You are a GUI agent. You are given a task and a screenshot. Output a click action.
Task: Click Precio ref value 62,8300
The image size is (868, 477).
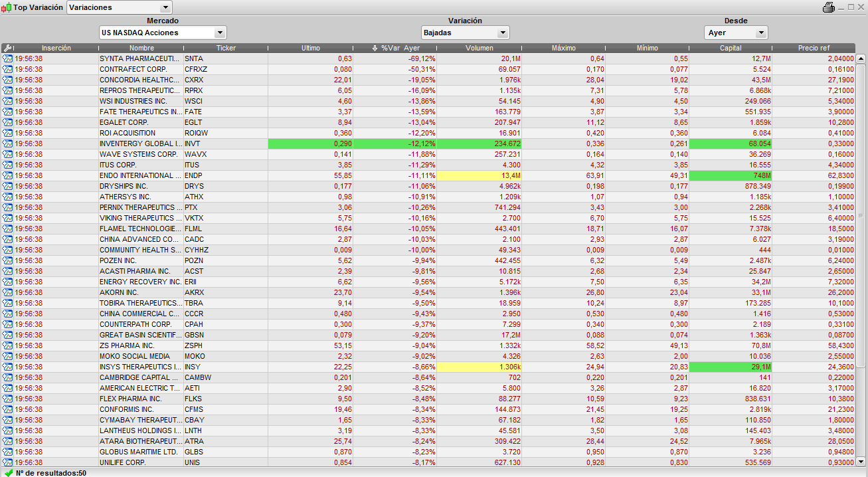(814, 175)
